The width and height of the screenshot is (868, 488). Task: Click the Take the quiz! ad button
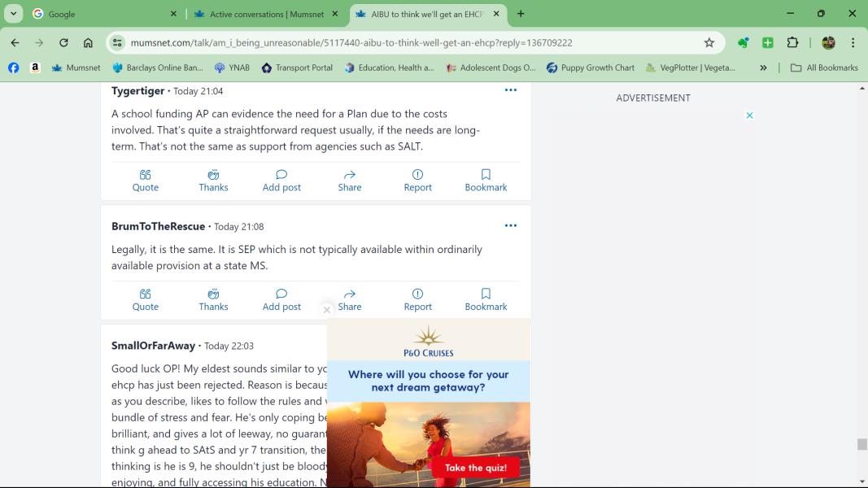pyautogui.click(x=475, y=468)
